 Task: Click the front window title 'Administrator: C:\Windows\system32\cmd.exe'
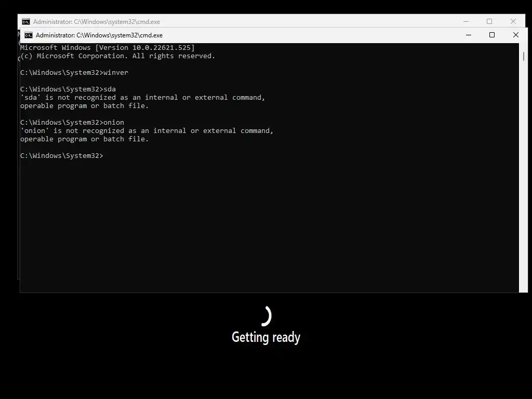99,35
